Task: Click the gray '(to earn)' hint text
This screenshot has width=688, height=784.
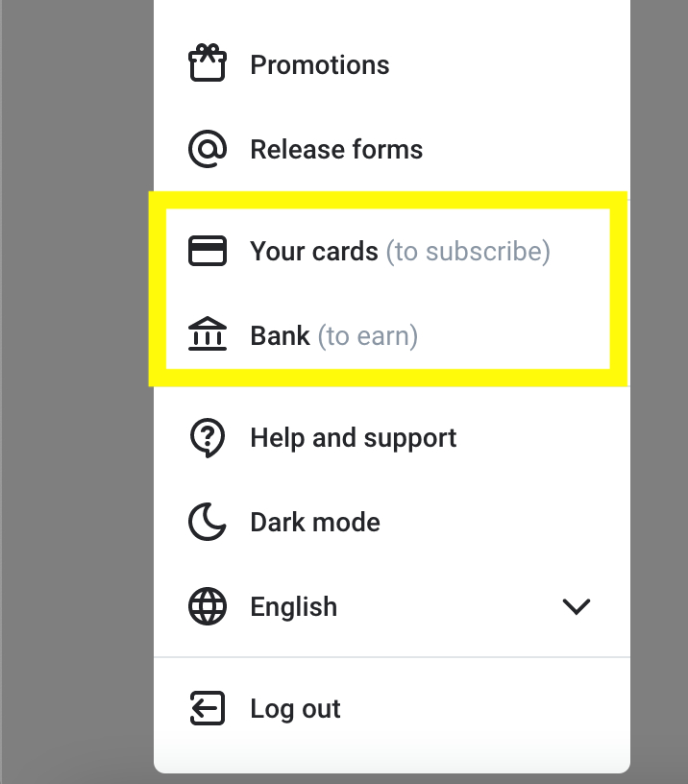Action: [x=368, y=335]
